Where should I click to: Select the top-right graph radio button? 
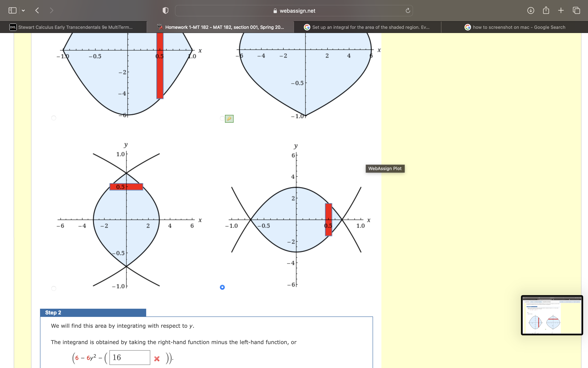[x=222, y=119]
